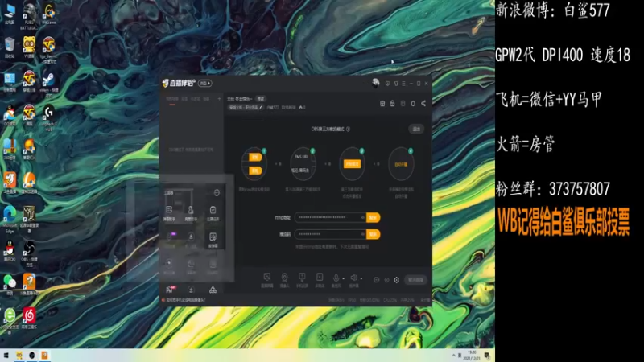This screenshot has width=644, height=362.
Task: Click the taskbar clock and date
Action: click(472, 356)
